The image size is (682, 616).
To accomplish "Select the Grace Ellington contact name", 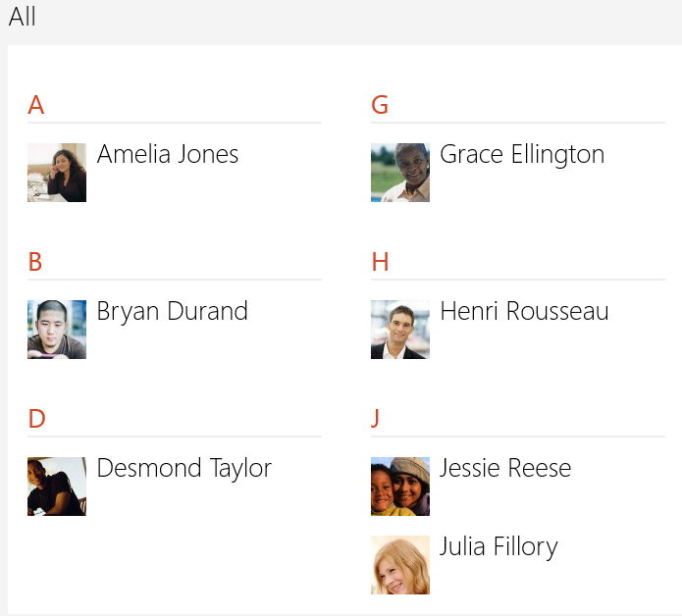I will pos(522,155).
